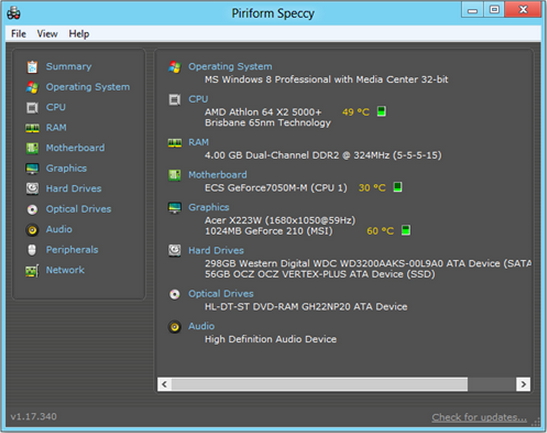Click the Windows flag icon beside Operating System heading
547x433 pixels.
174,67
